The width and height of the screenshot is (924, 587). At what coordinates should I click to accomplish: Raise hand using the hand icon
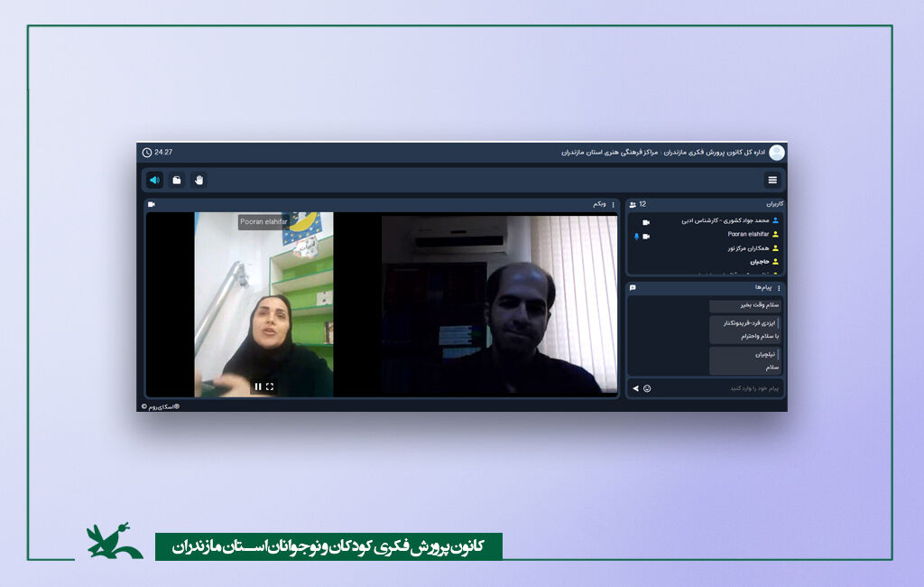click(199, 180)
